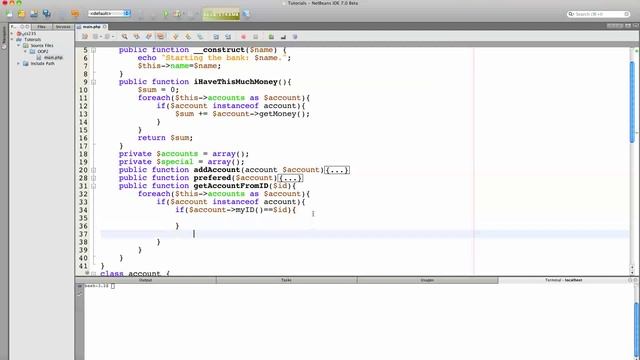Image resolution: width=640 pixels, height=360 pixels.
Task: Click the orange icon left of configuration dropdown
Action: pyautogui.click(x=75, y=13)
